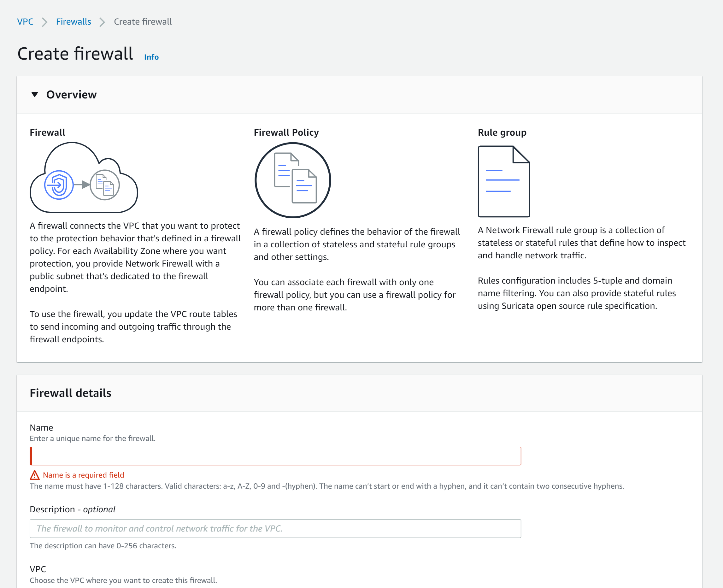The image size is (723, 588).
Task: Click the Firewall details section heading
Action: pyautogui.click(x=70, y=393)
